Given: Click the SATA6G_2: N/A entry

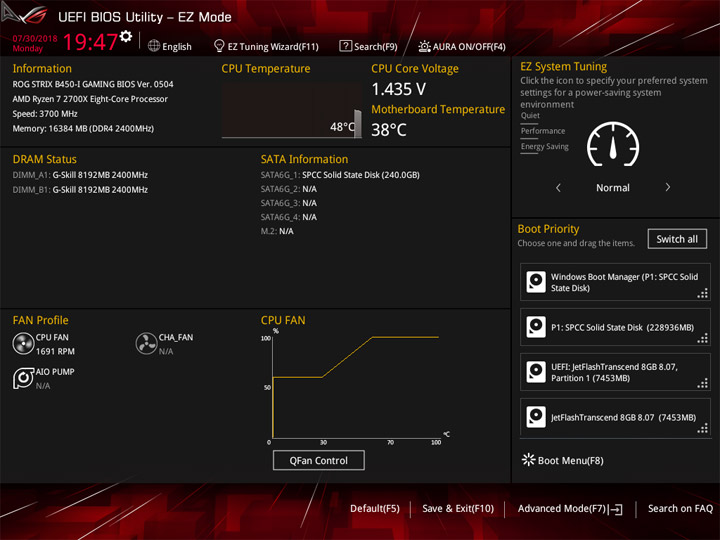Looking at the screenshot, I should [288, 189].
